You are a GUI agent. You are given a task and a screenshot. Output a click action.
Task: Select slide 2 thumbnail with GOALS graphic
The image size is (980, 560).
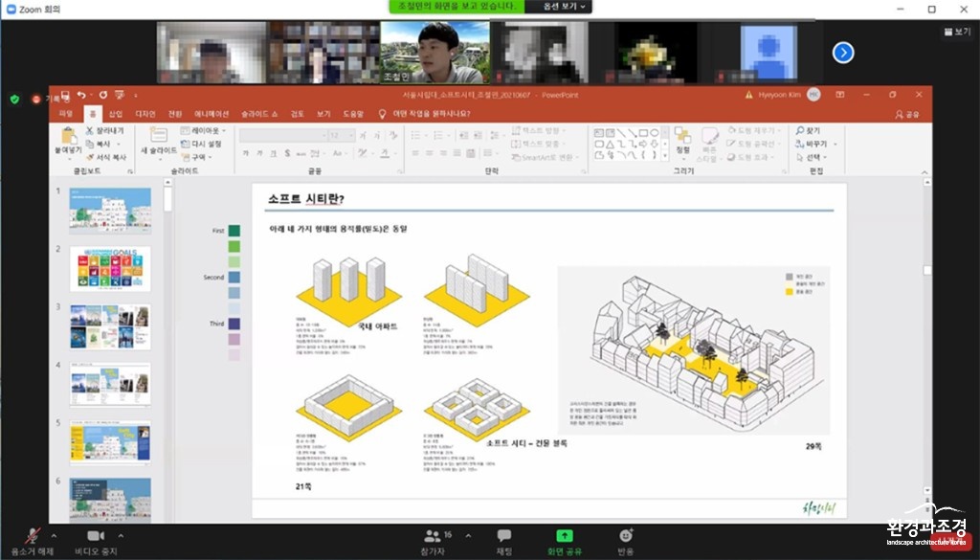click(110, 269)
